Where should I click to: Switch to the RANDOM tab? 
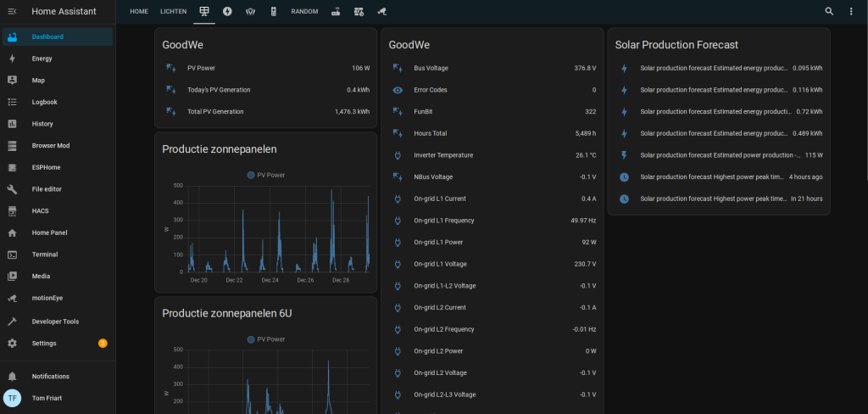click(x=304, y=12)
